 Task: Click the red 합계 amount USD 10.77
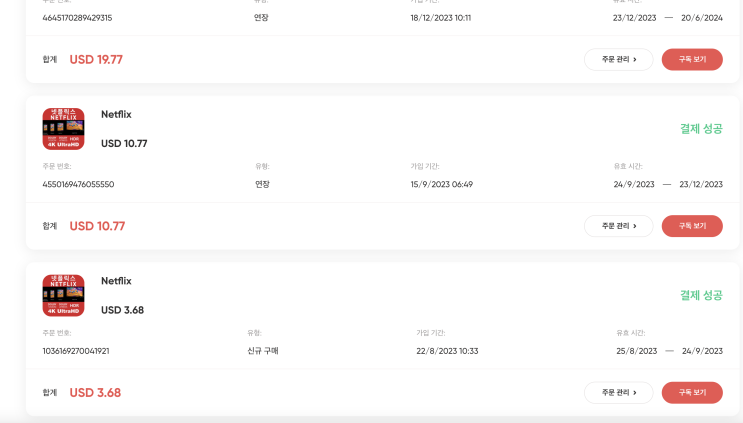pyautogui.click(x=97, y=226)
